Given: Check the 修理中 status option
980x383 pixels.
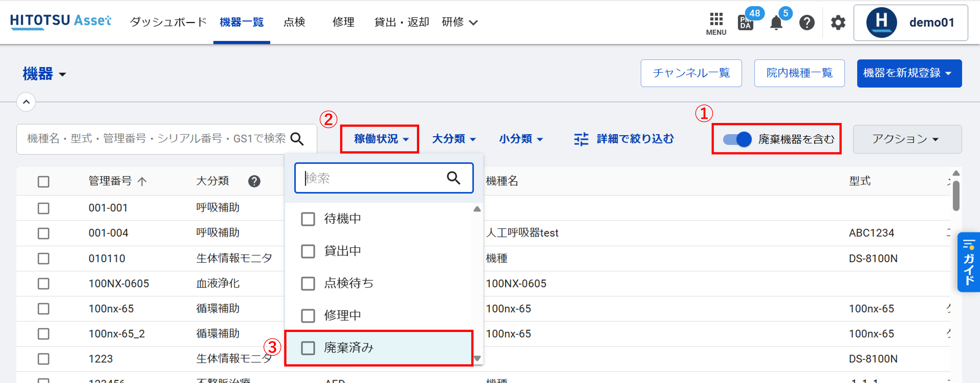Looking at the screenshot, I should coord(308,316).
